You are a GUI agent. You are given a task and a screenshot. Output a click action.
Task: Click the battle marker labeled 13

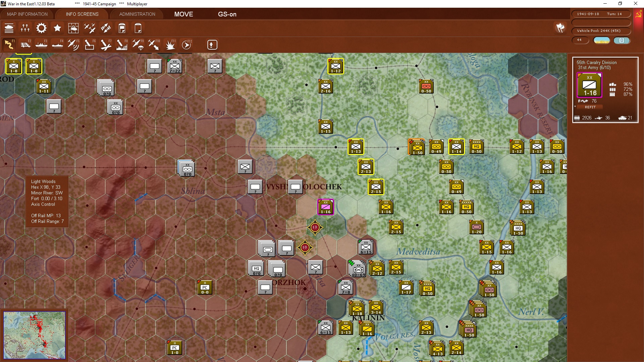coord(315,227)
